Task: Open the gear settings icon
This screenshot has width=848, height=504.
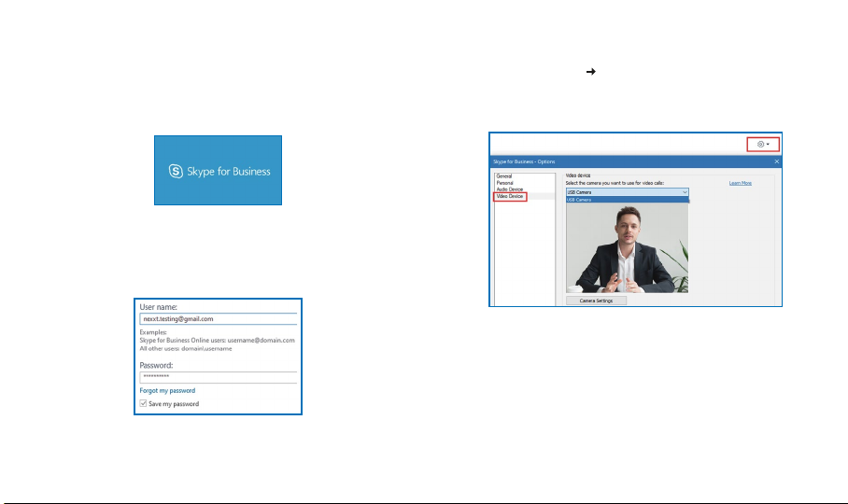Action: [x=760, y=145]
